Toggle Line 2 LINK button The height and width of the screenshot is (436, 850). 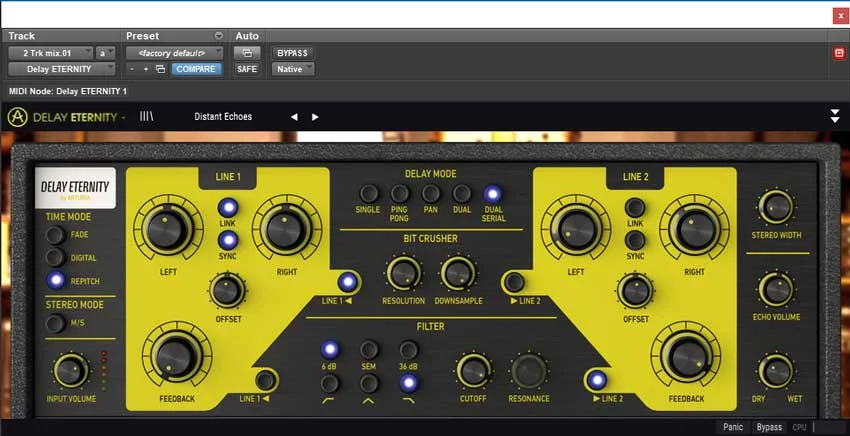coord(635,207)
